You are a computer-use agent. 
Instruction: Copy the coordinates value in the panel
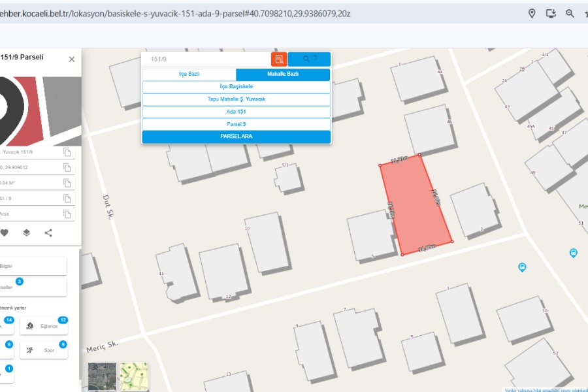[x=67, y=167]
